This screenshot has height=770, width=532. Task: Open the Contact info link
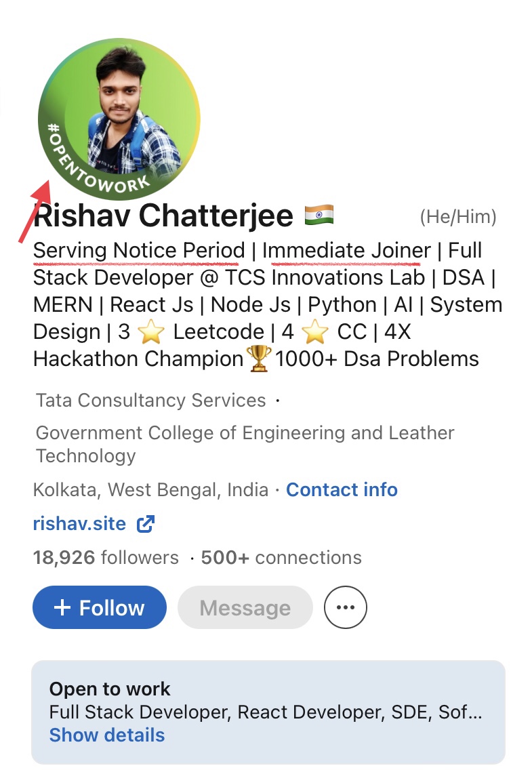point(342,489)
